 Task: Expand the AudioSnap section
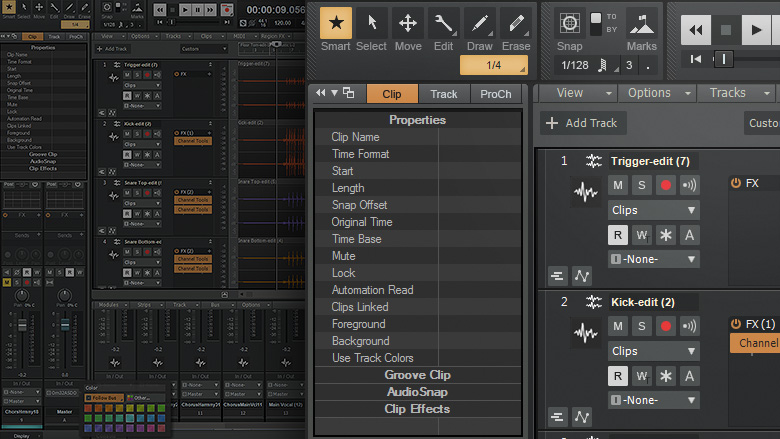click(x=417, y=392)
